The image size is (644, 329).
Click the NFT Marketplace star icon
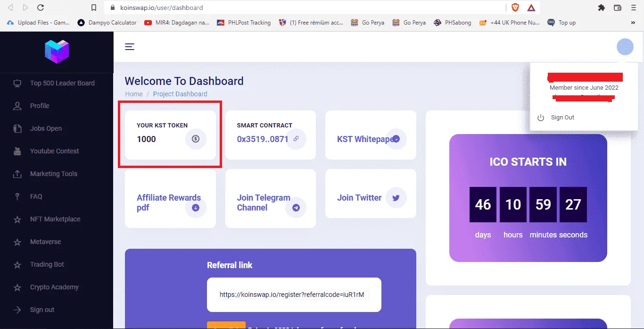17,219
